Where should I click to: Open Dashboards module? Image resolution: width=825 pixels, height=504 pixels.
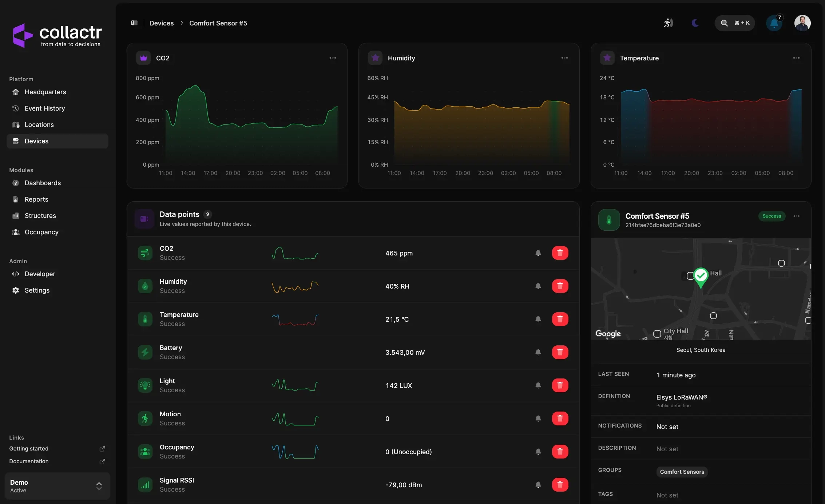coord(57,183)
